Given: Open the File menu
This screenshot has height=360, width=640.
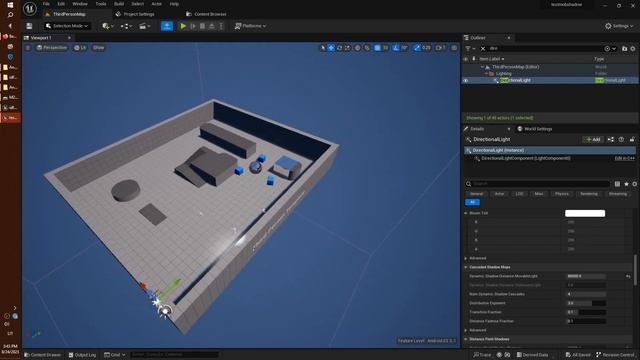Looking at the screenshot, I should point(47,4).
